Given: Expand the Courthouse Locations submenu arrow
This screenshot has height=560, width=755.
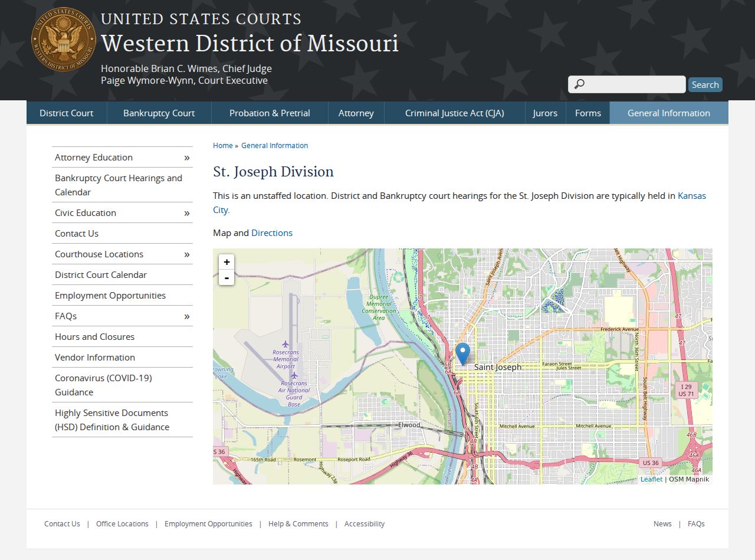Looking at the screenshot, I should pos(187,254).
